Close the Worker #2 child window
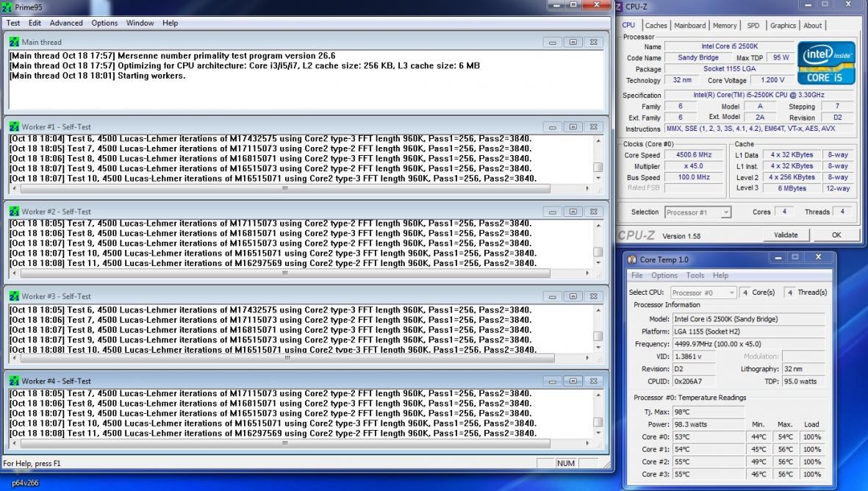The image size is (868, 491). point(593,212)
